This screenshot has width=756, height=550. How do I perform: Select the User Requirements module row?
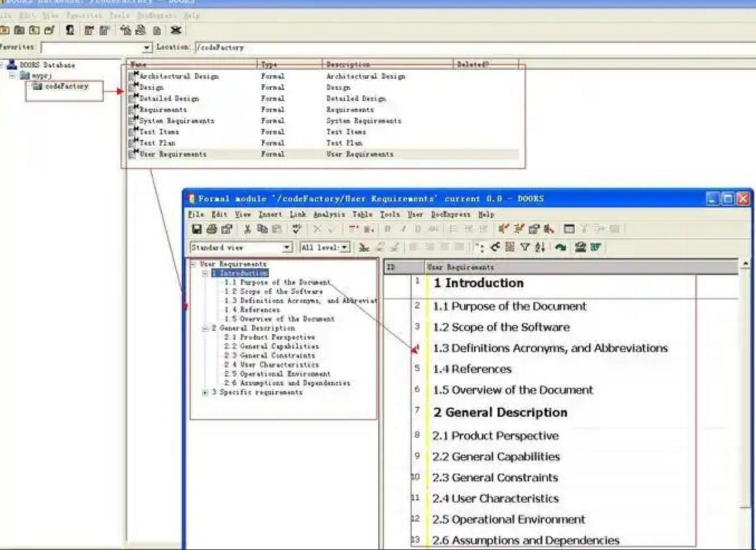324,154
